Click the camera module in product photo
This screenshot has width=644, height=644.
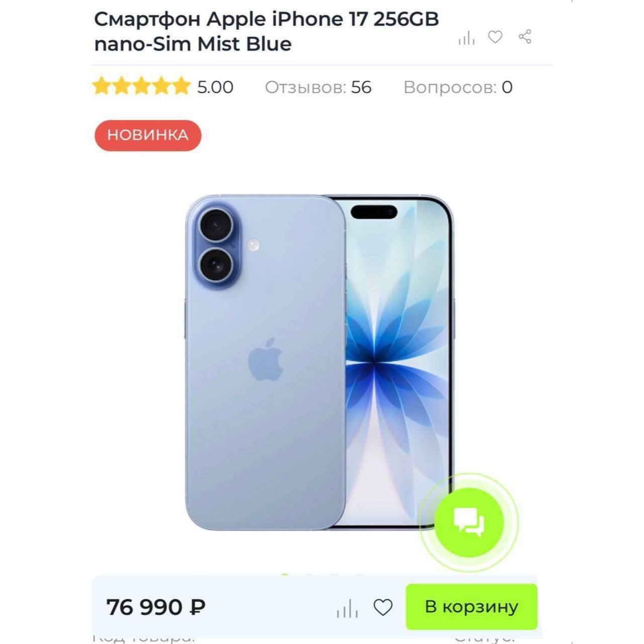217,250
